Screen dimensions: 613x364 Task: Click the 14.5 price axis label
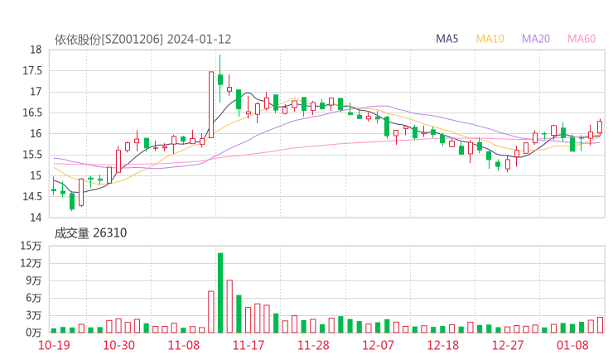point(32,196)
